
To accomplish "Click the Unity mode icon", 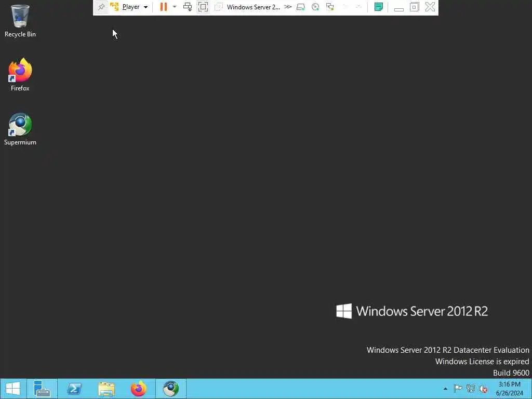I will click(219, 7).
